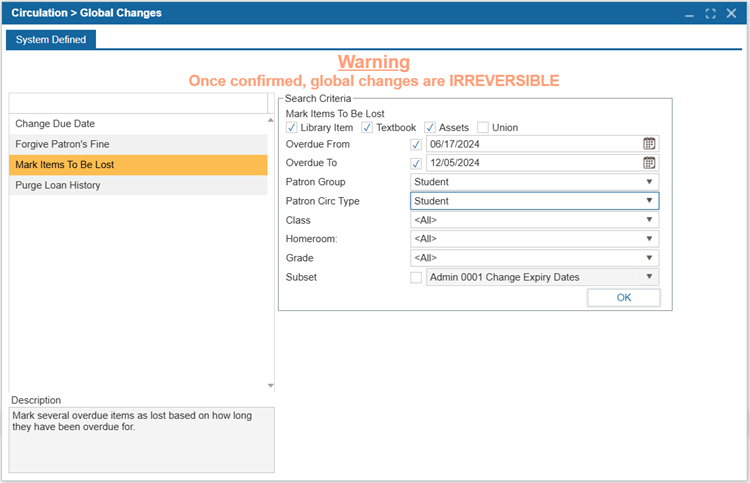Screen dimensions: 750x483
Task: Expand the Grade dropdown
Action: pyautogui.click(x=534, y=258)
